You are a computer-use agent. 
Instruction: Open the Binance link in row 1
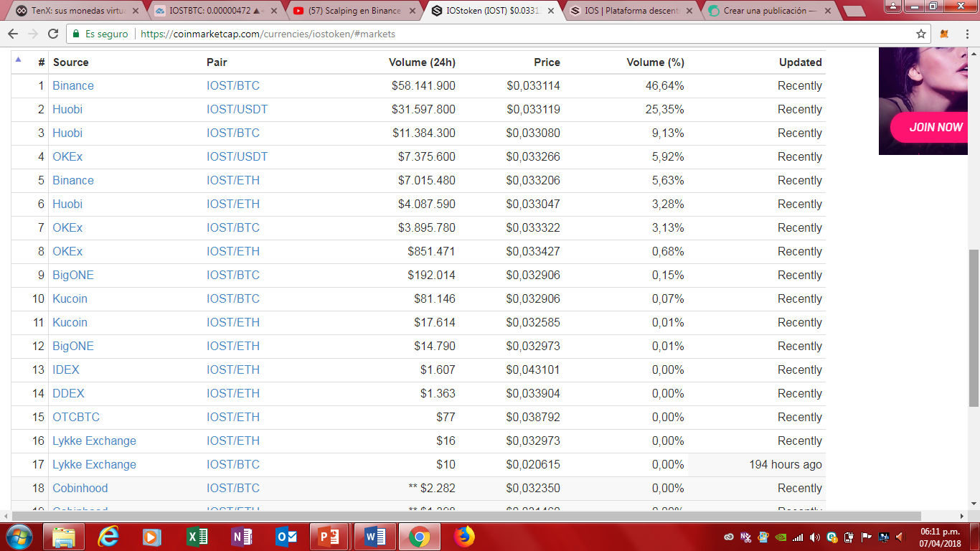click(x=73, y=86)
